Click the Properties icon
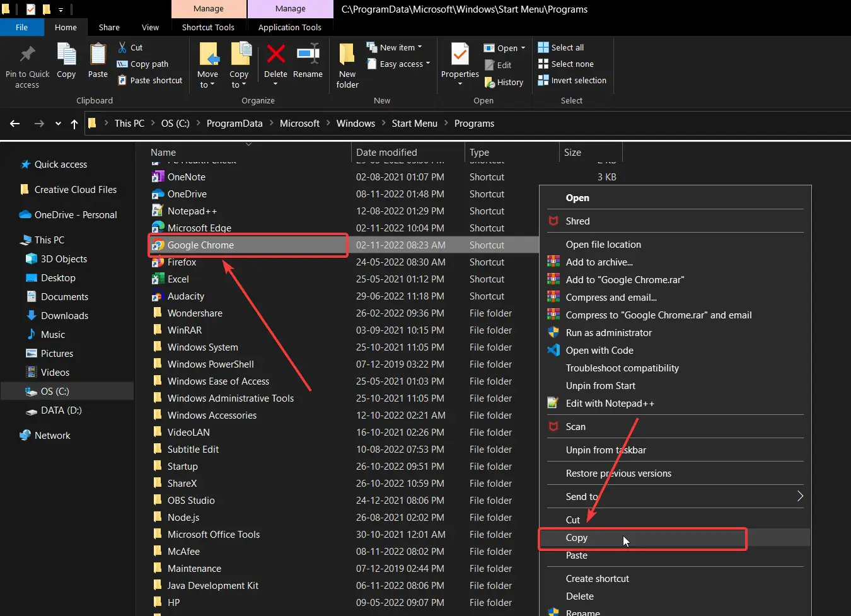Viewport: 851px width, 616px height. (460, 54)
